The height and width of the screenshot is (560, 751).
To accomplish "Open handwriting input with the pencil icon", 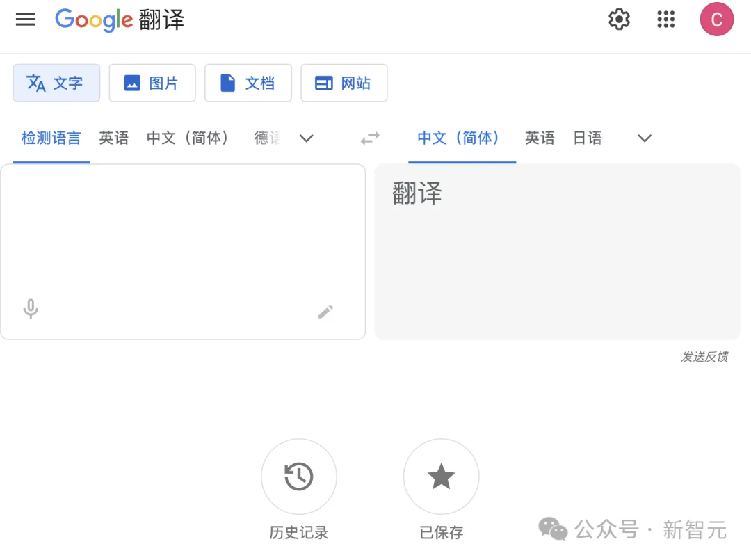I will tap(325, 312).
